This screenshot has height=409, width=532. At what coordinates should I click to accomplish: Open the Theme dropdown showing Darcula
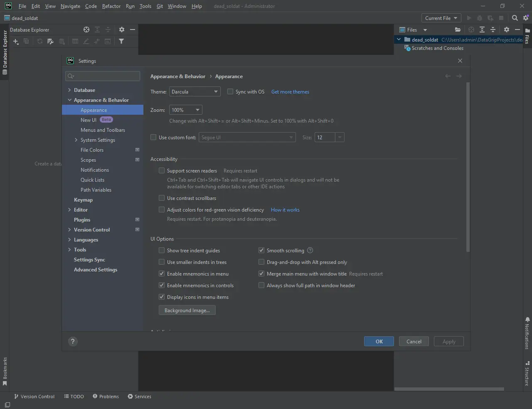(195, 91)
